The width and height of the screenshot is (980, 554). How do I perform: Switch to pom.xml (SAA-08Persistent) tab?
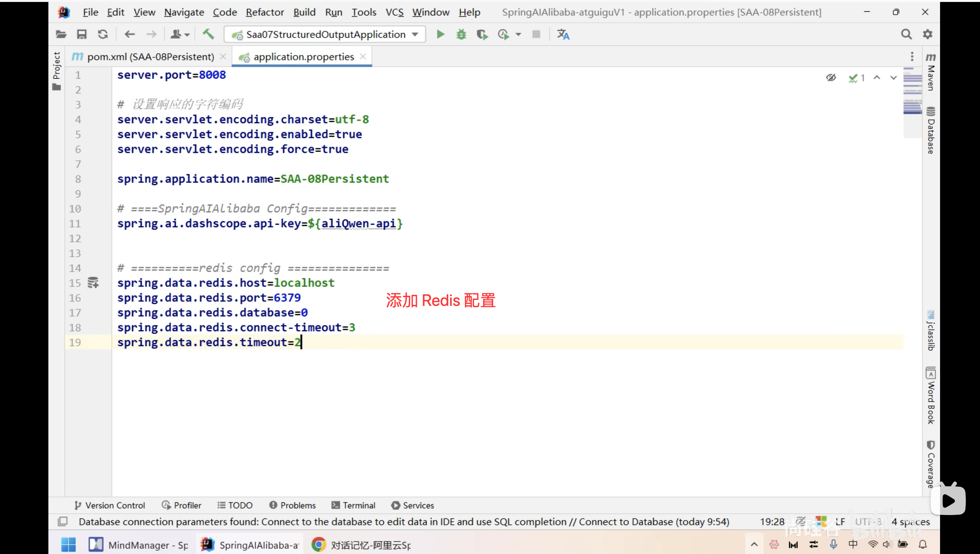tap(150, 57)
